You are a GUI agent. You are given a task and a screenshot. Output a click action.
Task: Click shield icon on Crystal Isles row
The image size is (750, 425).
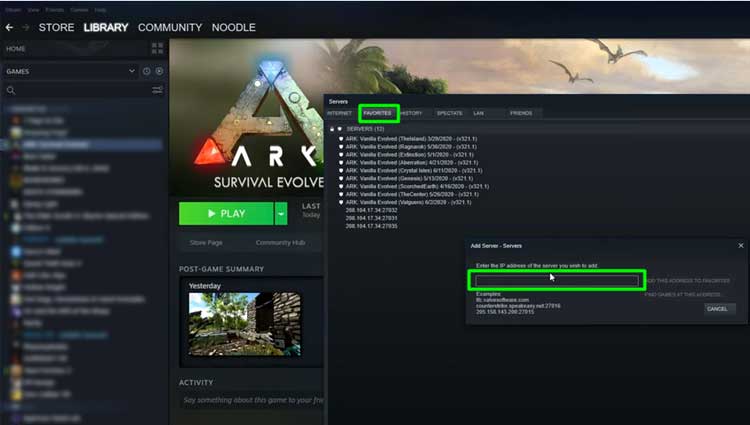pos(341,171)
